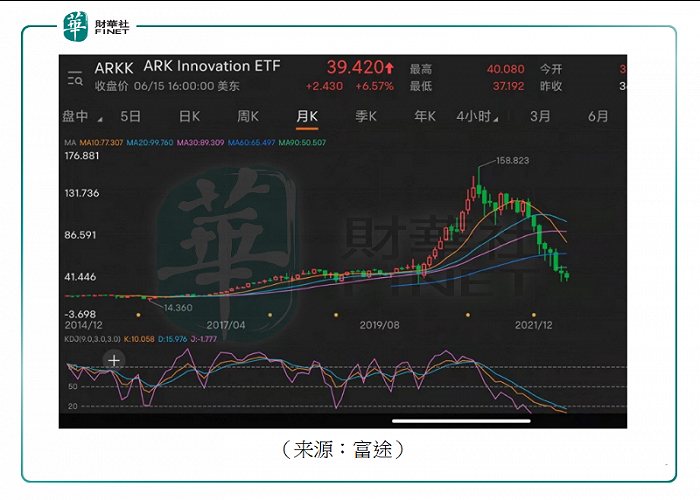Click the KDJ(9.0,3.0,3.0) indicator label
This screenshot has height=500, width=700.
pyautogui.click(x=92, y=339)
